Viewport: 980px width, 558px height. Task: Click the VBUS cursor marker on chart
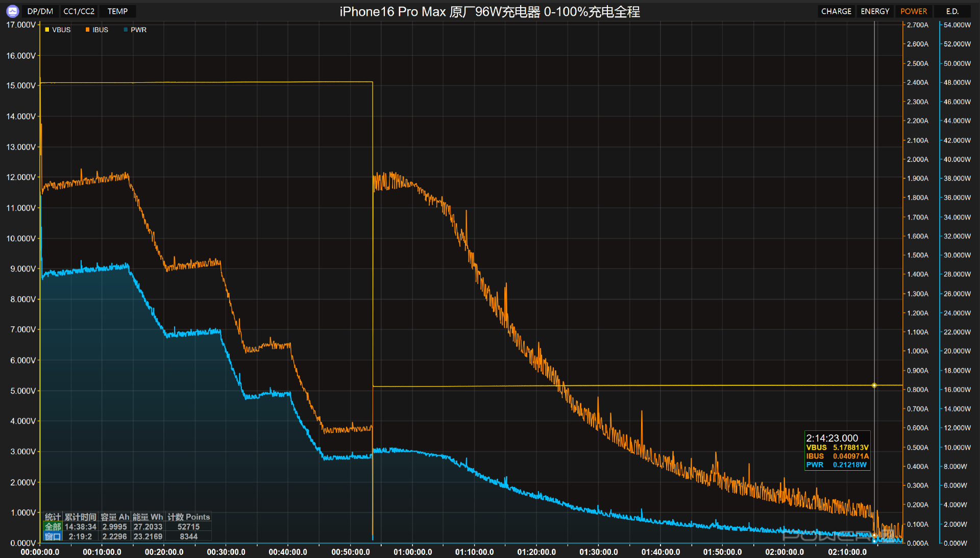pyautogui.click(x=874, y=385)
